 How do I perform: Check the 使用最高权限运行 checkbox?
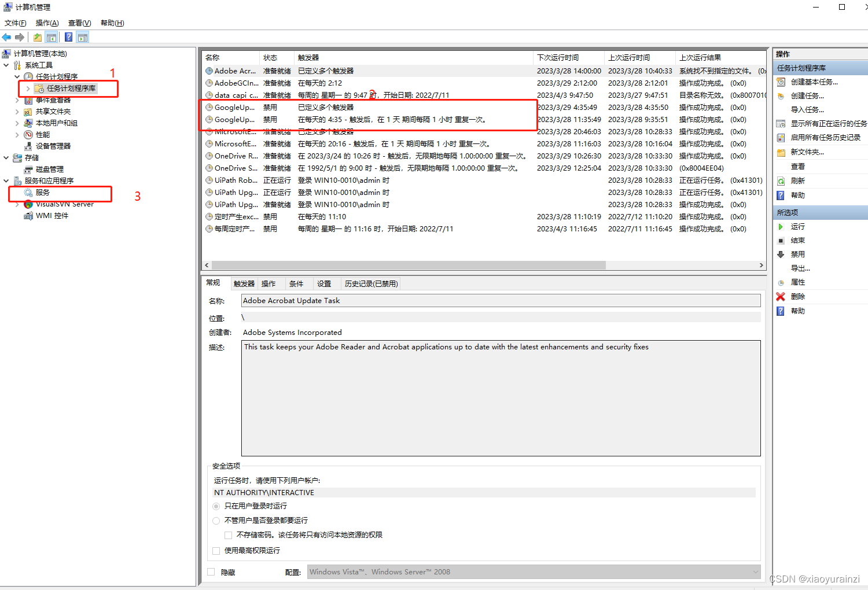coord(216,551)
